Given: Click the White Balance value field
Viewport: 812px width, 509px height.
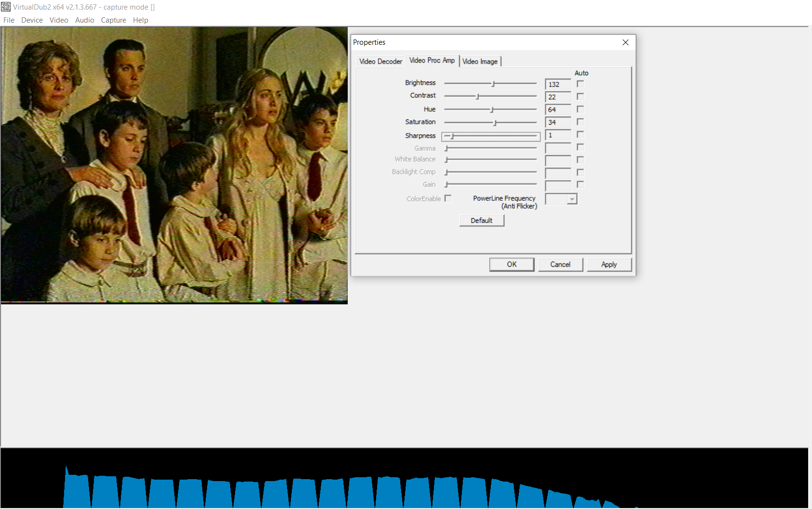Looking at the screenshot, I should [558, 160].
